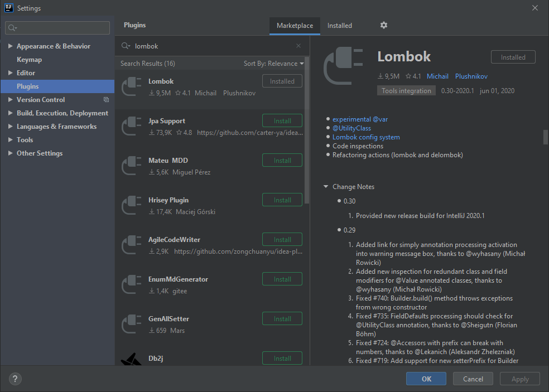Select Plugins in settings tree
The height and width of the screenshot is (392, 549).
57,86
